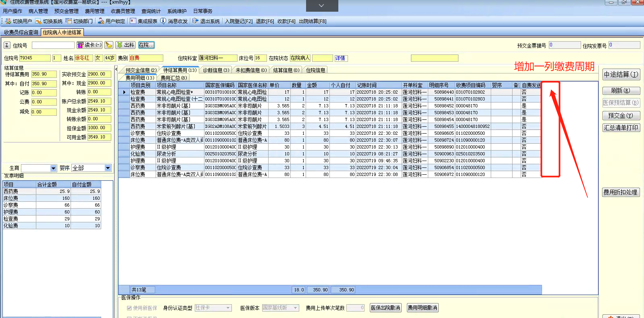Select the 费用汇总 (8) sub-tab
The image size is (644, 318).
pyautogui.click(x=174, y=78)
